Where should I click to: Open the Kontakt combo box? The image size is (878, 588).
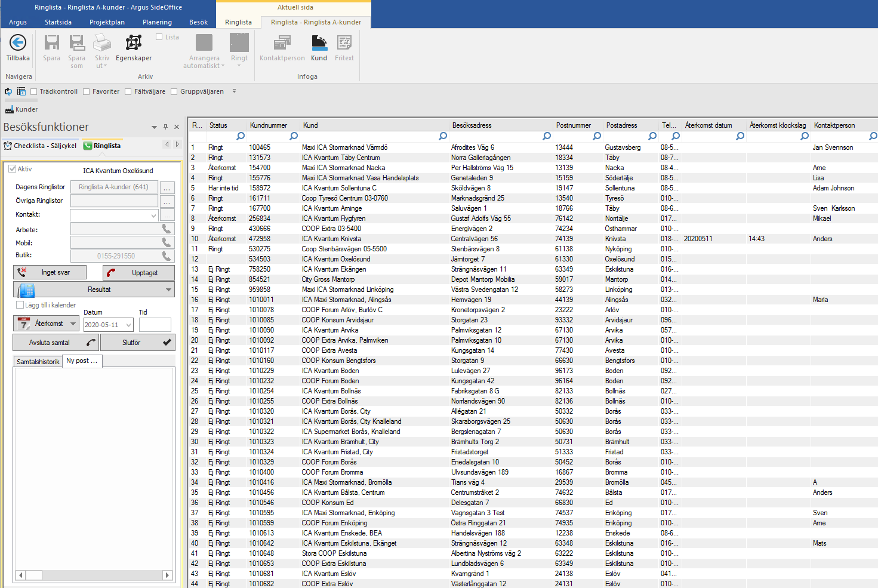[x=114, y=215]
